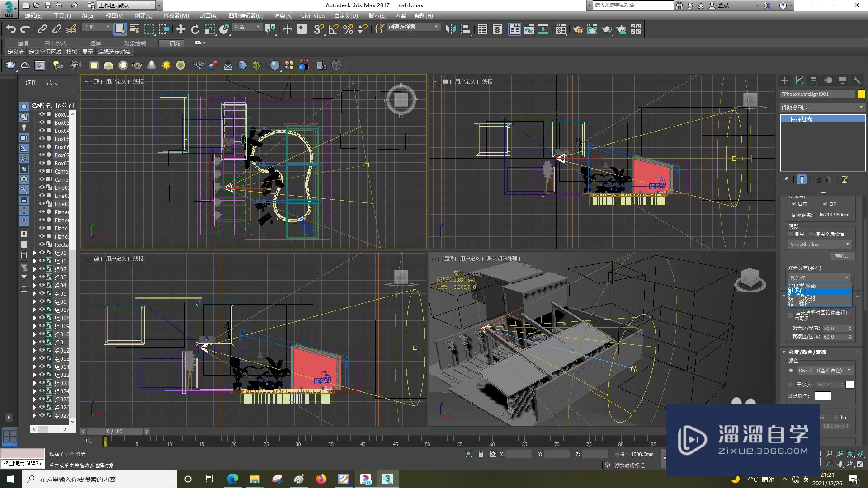This screenshot has width=868, height=489.
Task: Enable the 启用 checkbox under 阴影
Action: [x=791, y=234]
